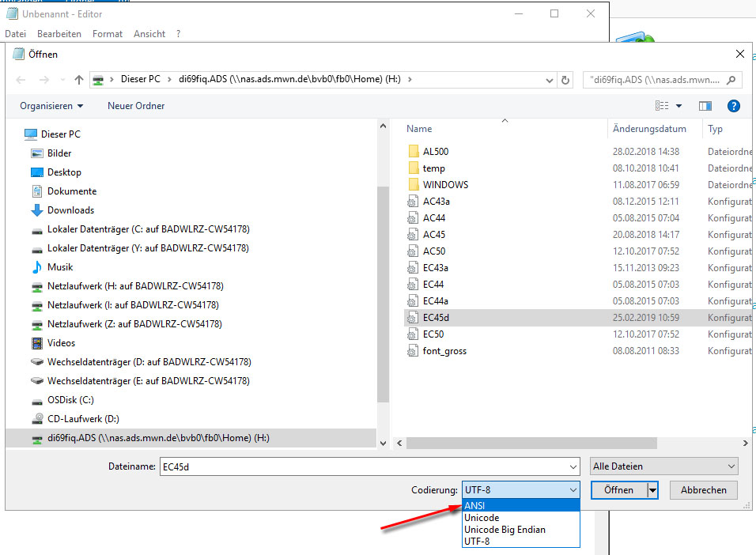Click the Öffnen button
Viewport: 756px width, 555px height.
(618, 490)
